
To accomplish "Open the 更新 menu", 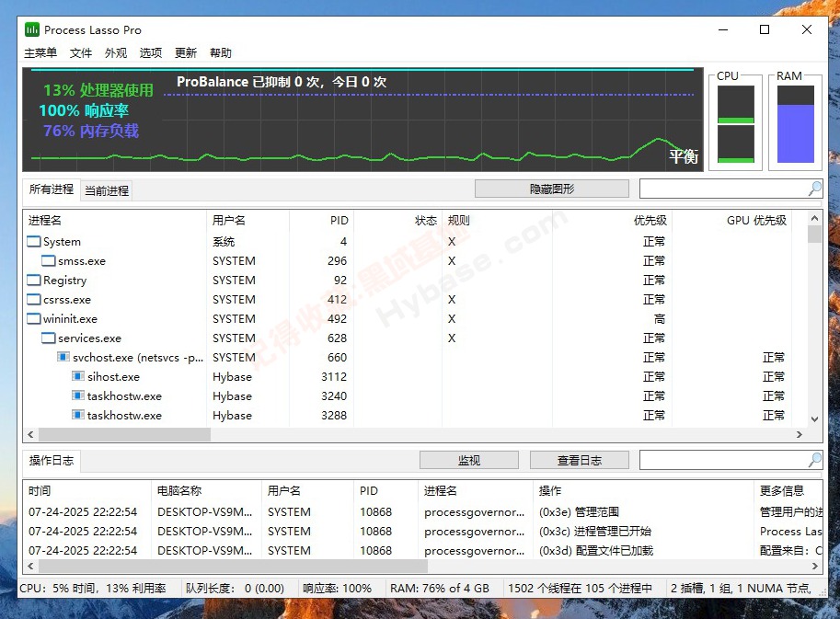I will point(186,52).
